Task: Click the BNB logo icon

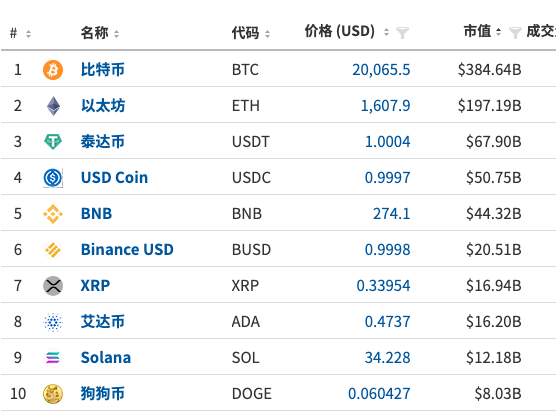Action: pyautogui.click(x=53, y=214)
